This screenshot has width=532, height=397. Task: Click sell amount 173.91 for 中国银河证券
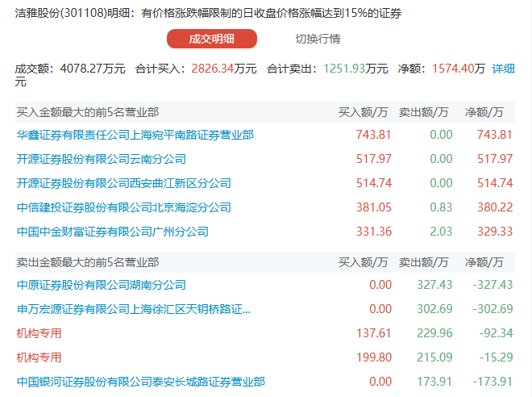pos(434,382)
